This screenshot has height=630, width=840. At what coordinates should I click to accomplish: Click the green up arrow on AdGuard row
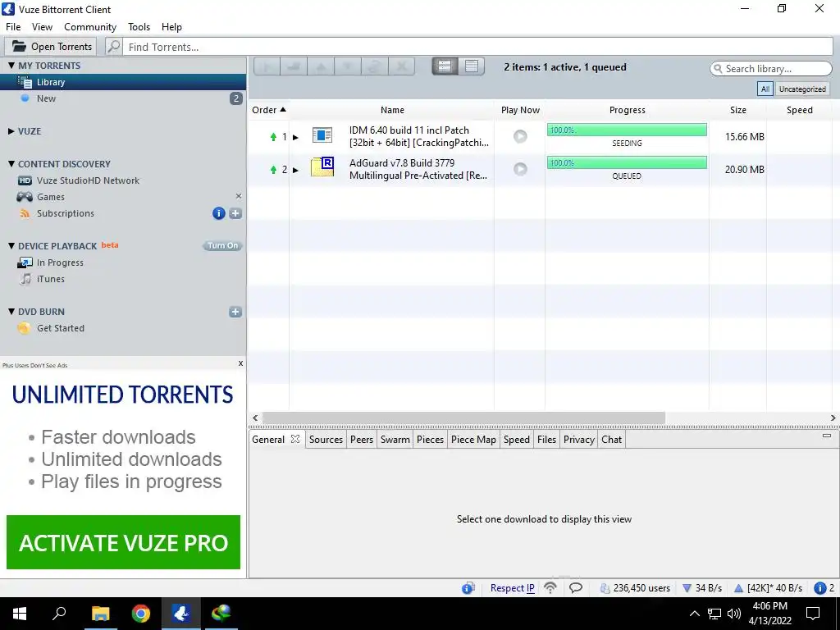[x=273, y=170]
